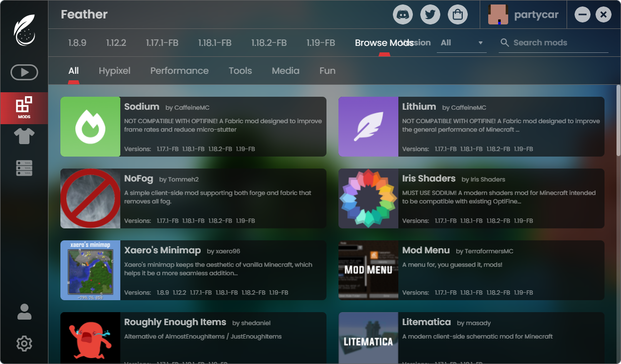This screenshot has height=364, width=621.
Task: Switch to the 1.19-FB version tab
Action: pos(320,43)
